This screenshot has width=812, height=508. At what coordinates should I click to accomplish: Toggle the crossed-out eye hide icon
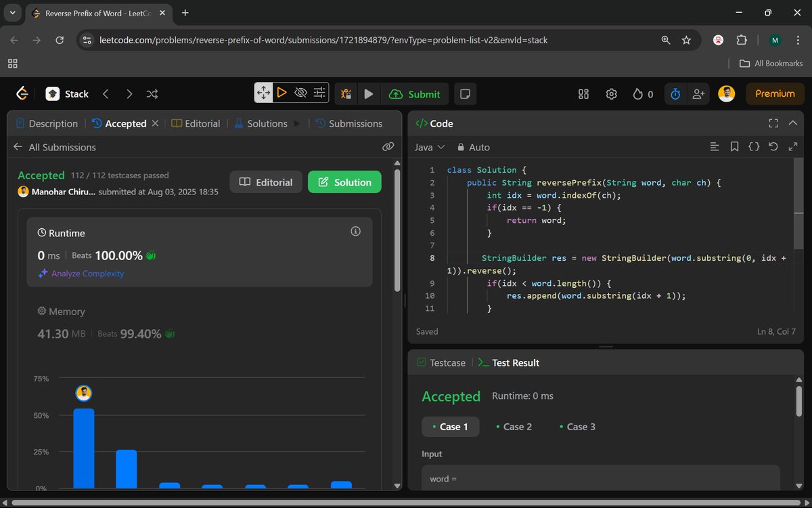coord(301,93)
